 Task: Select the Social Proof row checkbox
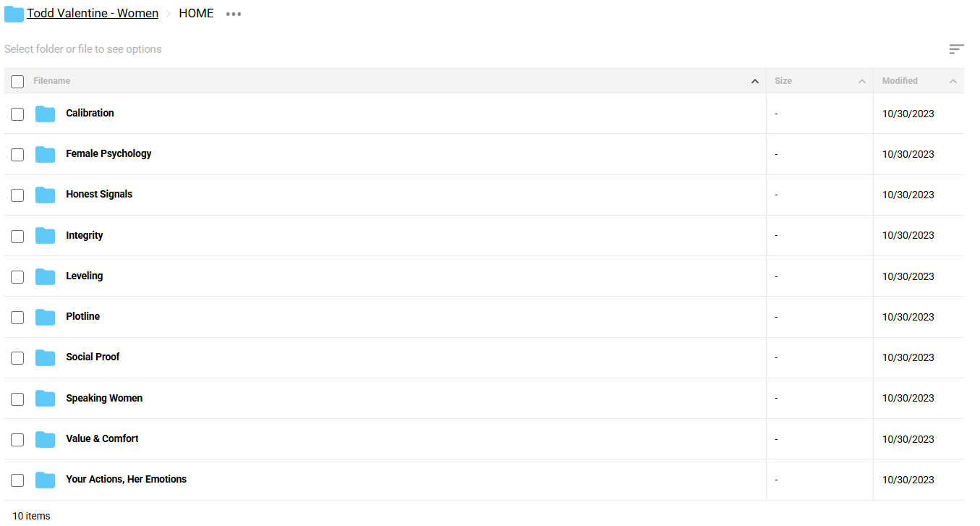17,357
